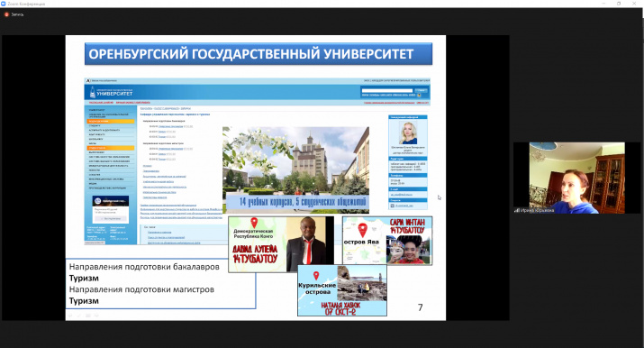644x348 pixels.
Task: Click the university building photo
Action: (295, 170)
